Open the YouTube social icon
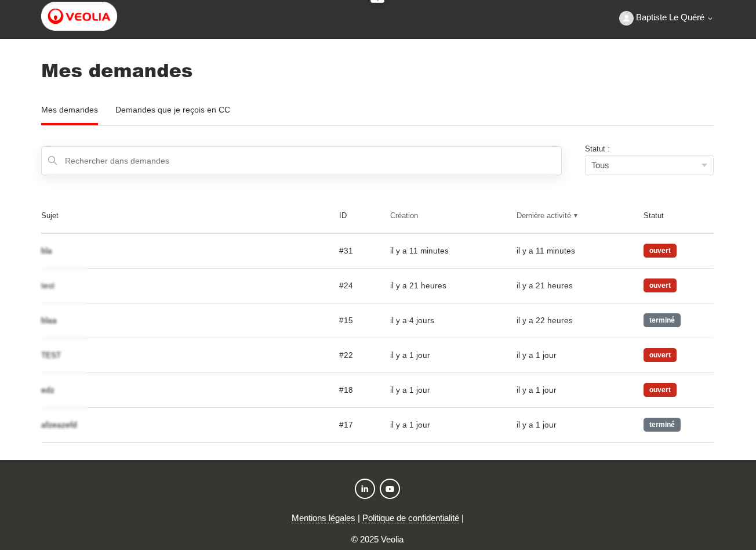 pos(390,489)
